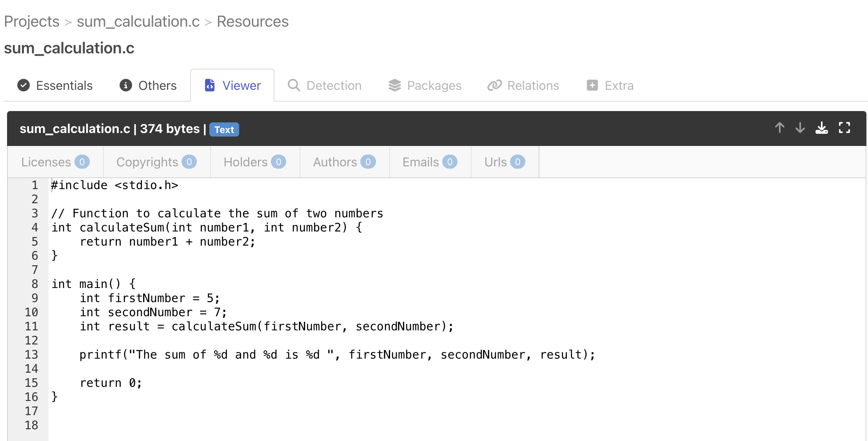
Task: Click the Detection magnifier icon
Action: [x=294, y=85]
